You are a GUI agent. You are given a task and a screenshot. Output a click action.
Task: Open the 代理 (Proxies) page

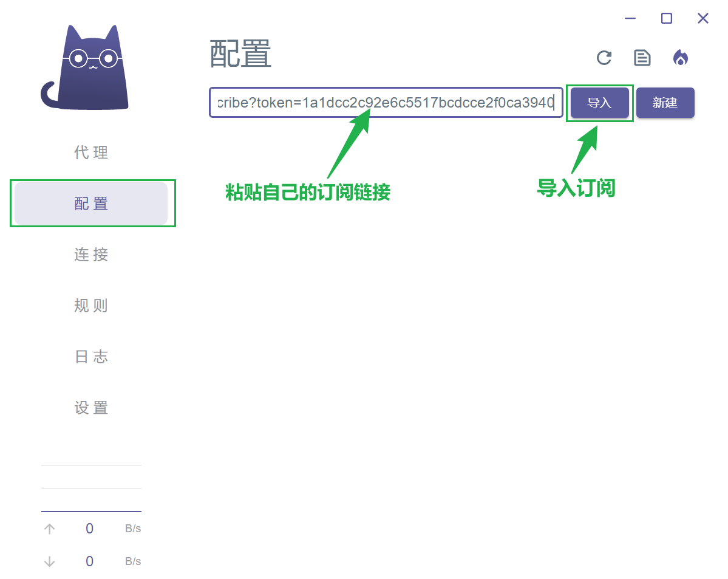tap(91, 152)
